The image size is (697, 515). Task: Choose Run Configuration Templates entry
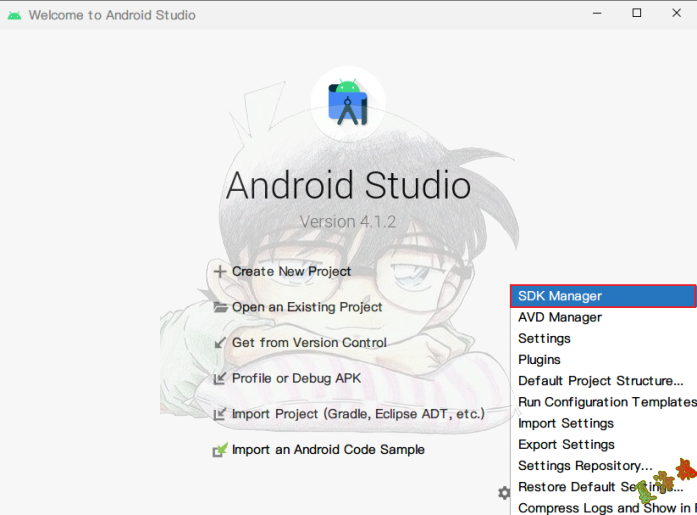coord(603,402)
